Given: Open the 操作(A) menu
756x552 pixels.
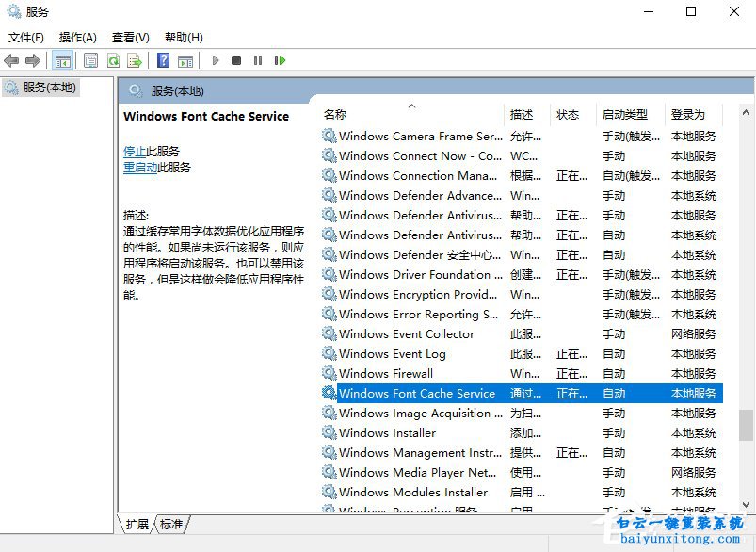Looking at the screenshot, I should pyautogui.click(x=78, y=37).
